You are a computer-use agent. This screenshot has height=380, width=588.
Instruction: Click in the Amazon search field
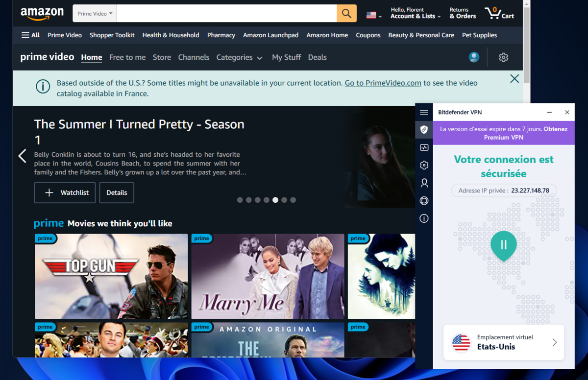click(226, 14)
